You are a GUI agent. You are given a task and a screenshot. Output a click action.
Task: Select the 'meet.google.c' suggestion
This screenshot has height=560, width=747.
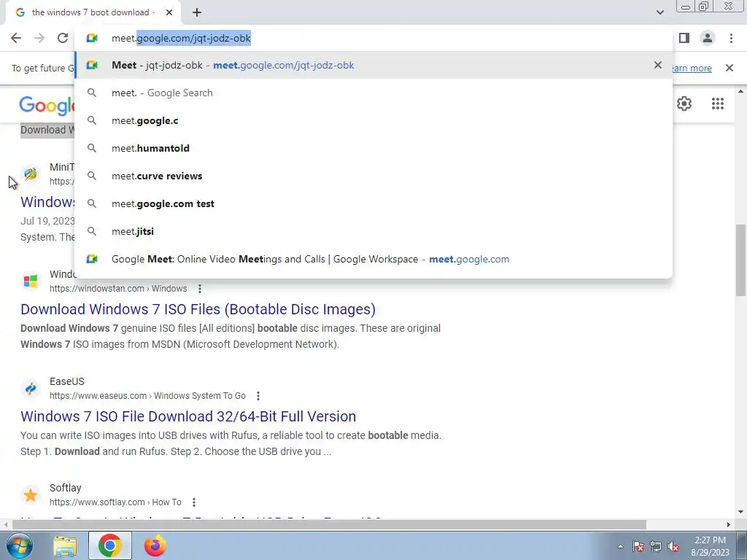tap(373, 120)
